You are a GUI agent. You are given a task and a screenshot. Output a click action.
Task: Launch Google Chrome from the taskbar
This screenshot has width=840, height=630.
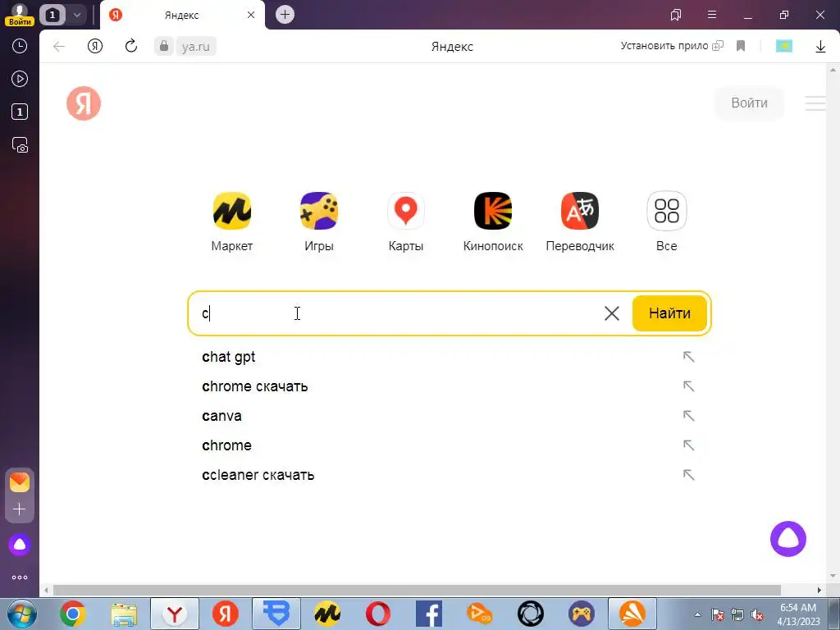72,614
